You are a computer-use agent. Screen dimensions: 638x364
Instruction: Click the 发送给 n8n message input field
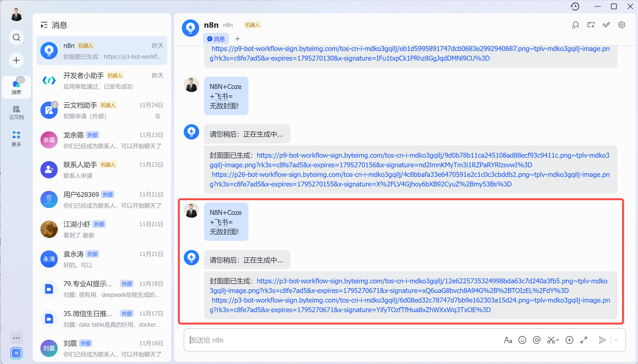pyautogui.click(x=325, y=340)
